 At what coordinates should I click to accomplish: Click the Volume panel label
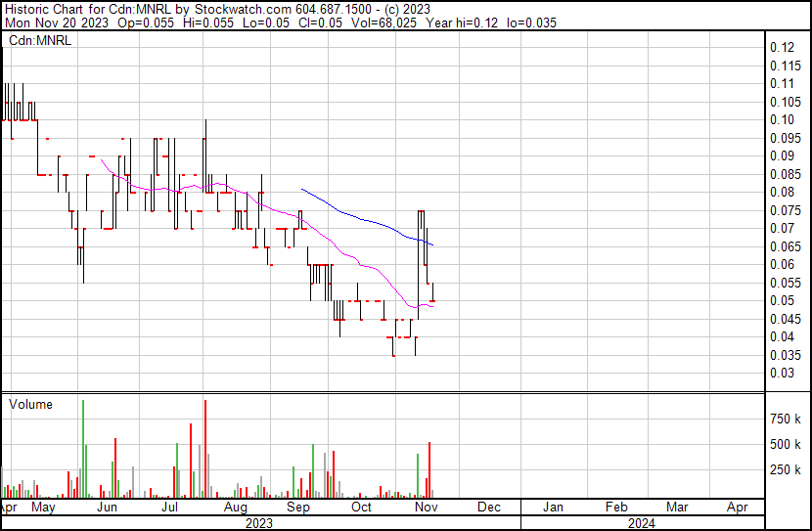(x=30, y=405)
